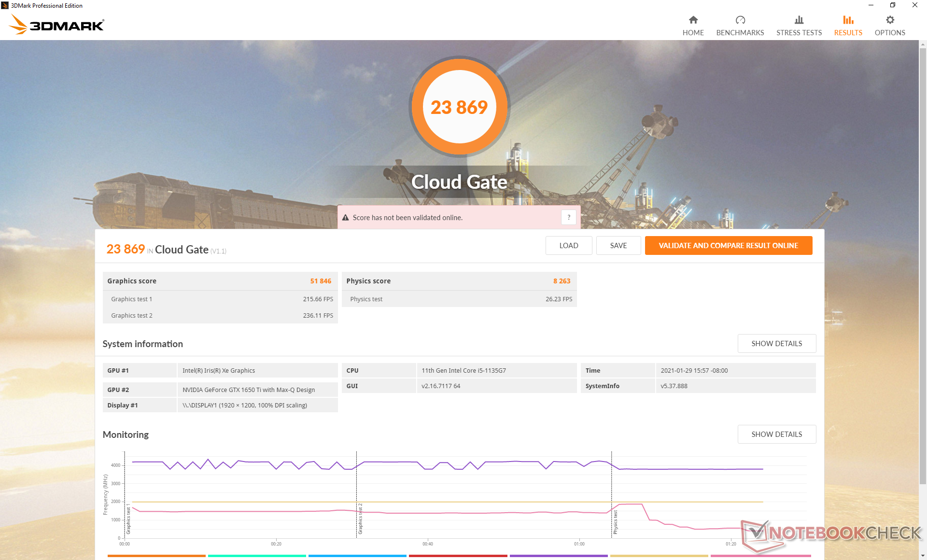
Task: Open Stress Tests bar chart icon
Action: 799,20
